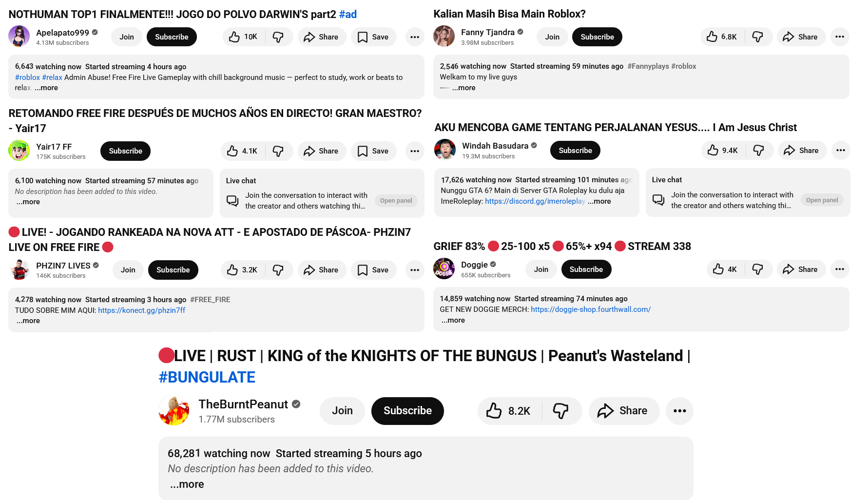Share the Windah Basudara stream
868x500 pixels.
(x=802, y=151)
